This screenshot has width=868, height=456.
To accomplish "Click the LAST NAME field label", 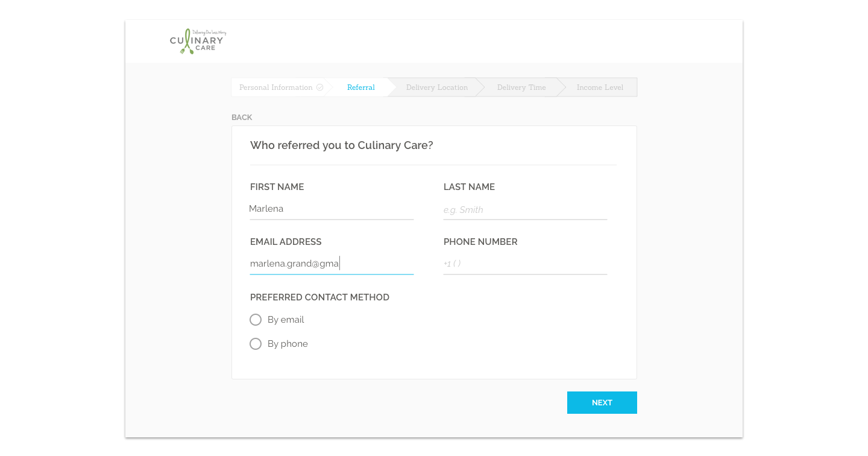I will point(469,187).
